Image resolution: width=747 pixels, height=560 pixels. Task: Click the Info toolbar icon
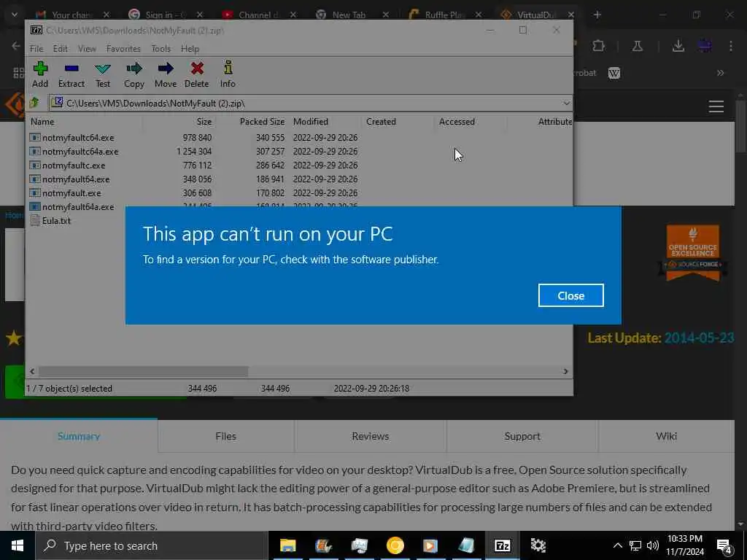click(x=228, y=74)
